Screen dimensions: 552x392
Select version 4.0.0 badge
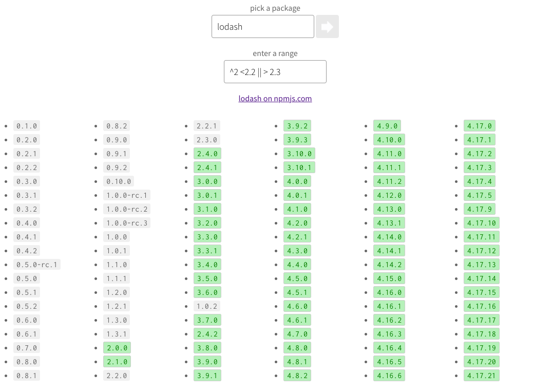point(297,181)
